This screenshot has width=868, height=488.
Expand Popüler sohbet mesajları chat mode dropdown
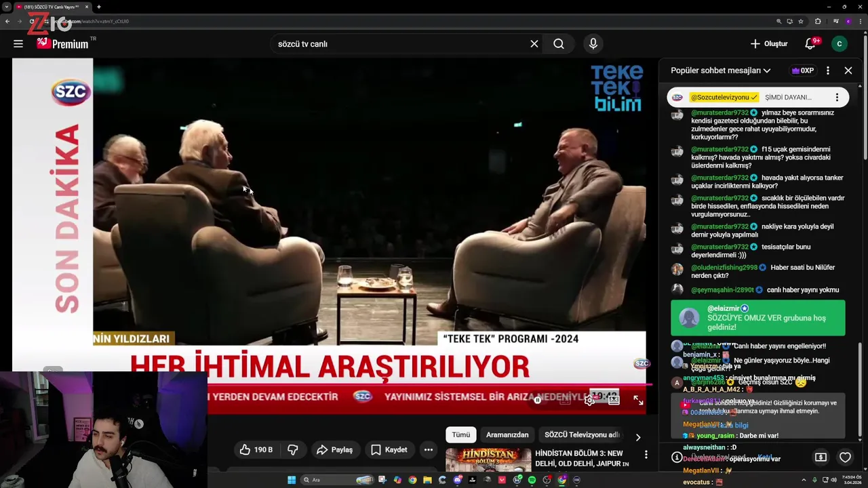[721, 70]
